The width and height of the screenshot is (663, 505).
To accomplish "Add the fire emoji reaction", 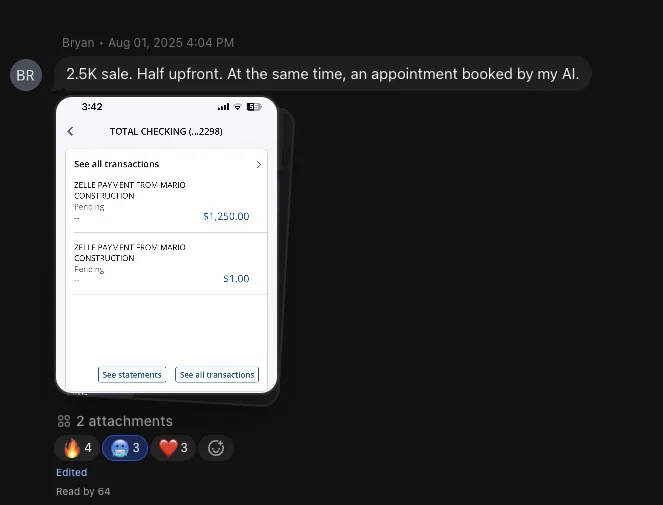I will pyautogui.click(x=77, y=448).
